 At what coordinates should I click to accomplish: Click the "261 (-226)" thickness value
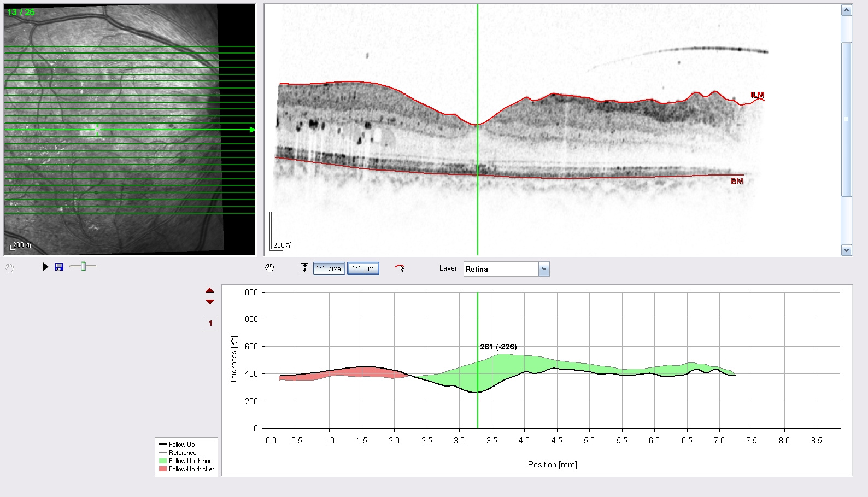pyautogui.click(x=498, y=347)
